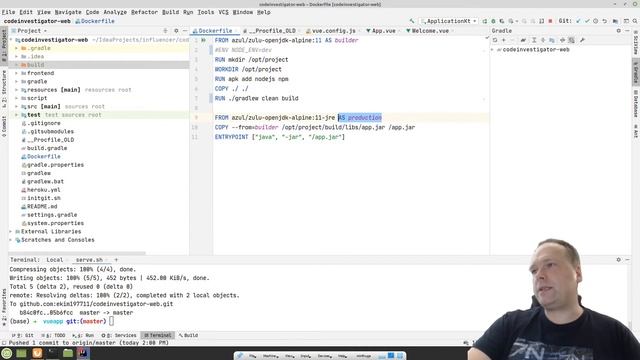
Task: Open the TODO tool window button
Action: 54,335
